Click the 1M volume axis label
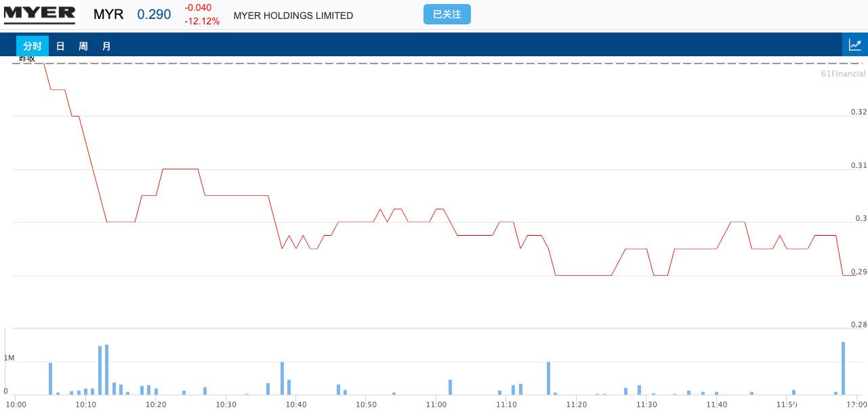This screenshot has height=416, width=868. click(x=9, y=358)
